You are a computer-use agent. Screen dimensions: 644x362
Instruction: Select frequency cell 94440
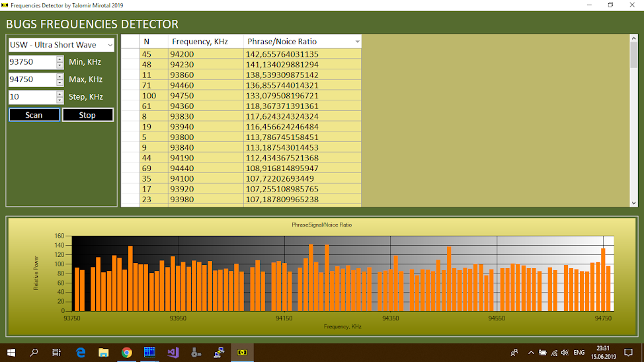(x=206, y=168)
